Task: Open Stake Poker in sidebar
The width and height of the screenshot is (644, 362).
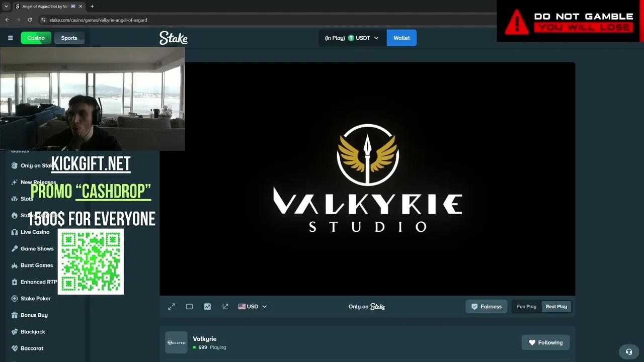Action: pyautogui.click(x=35, y=298)
